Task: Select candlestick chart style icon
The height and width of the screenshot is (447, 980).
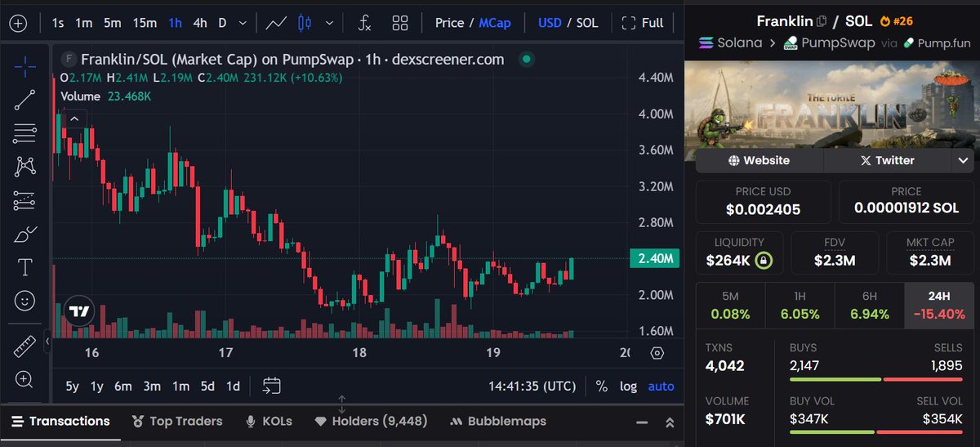Action: point(305,23)
